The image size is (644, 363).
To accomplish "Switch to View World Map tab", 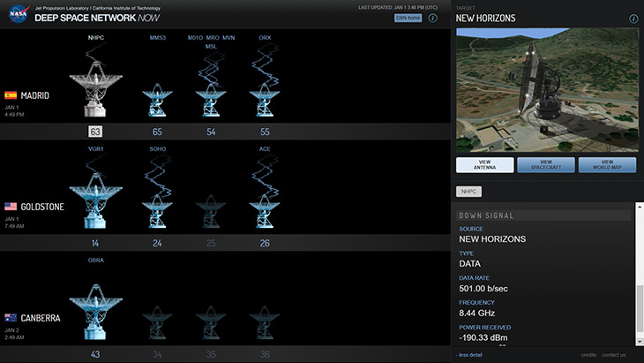I will pos(607,165).
